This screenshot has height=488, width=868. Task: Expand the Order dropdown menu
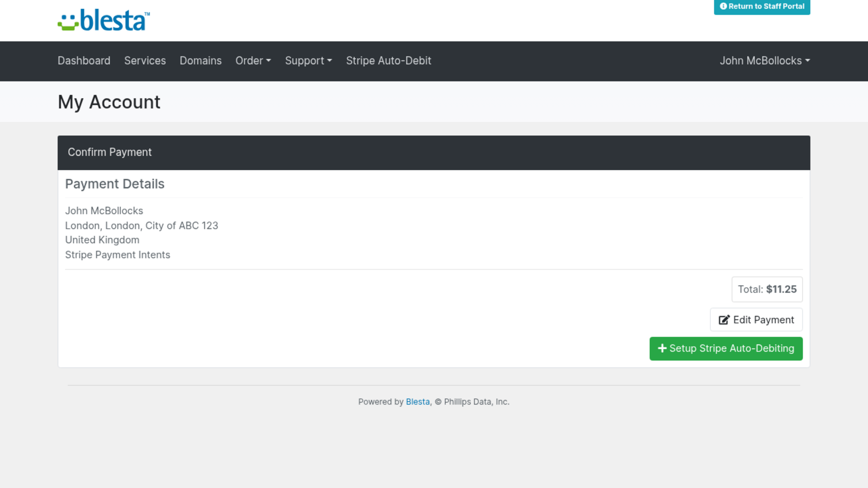pyautogui.click(x=253, y=61)
